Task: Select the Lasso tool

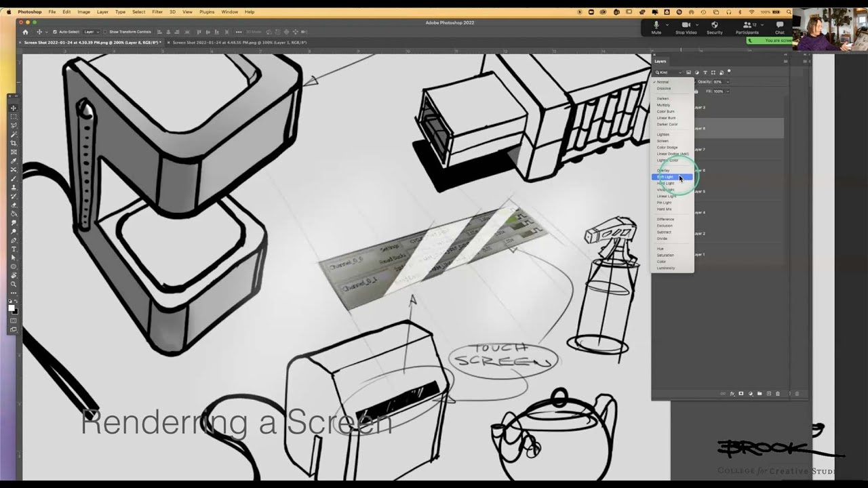Action: click(x=14, y=125)
